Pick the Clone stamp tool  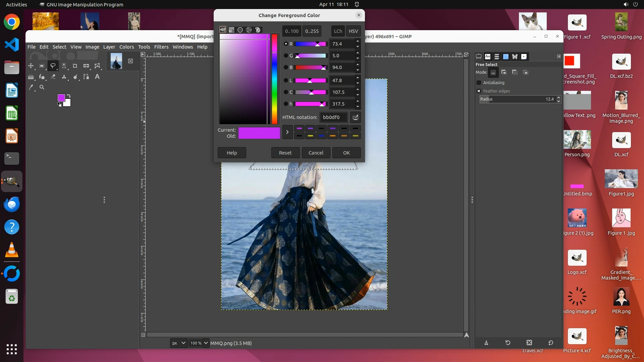click(64, 77)
